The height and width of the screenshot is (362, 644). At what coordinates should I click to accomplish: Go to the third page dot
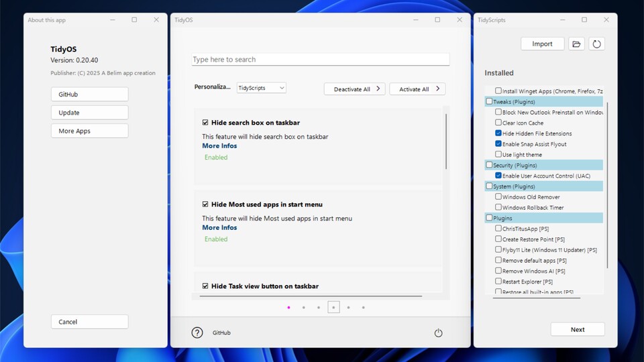(x=318, y=308)
